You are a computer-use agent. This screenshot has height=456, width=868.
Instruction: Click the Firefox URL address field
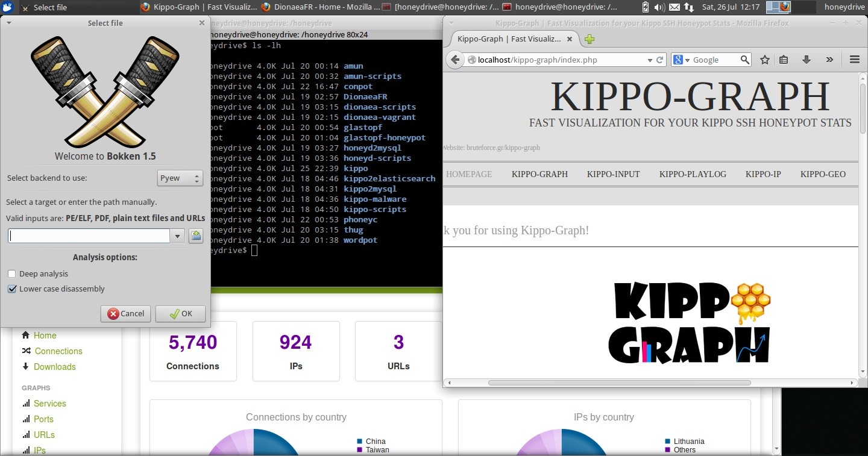(x=561, y=60)
